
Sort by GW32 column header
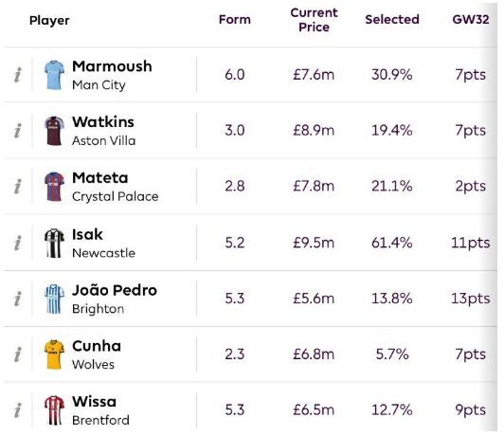click(x=471, y=20)
